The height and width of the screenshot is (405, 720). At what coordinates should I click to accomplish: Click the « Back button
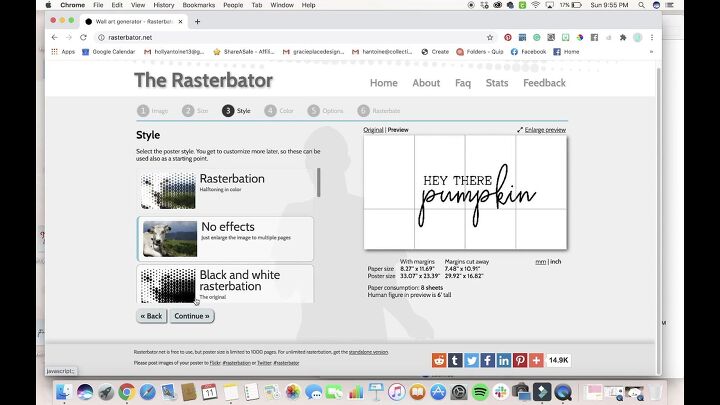[152, 316]
